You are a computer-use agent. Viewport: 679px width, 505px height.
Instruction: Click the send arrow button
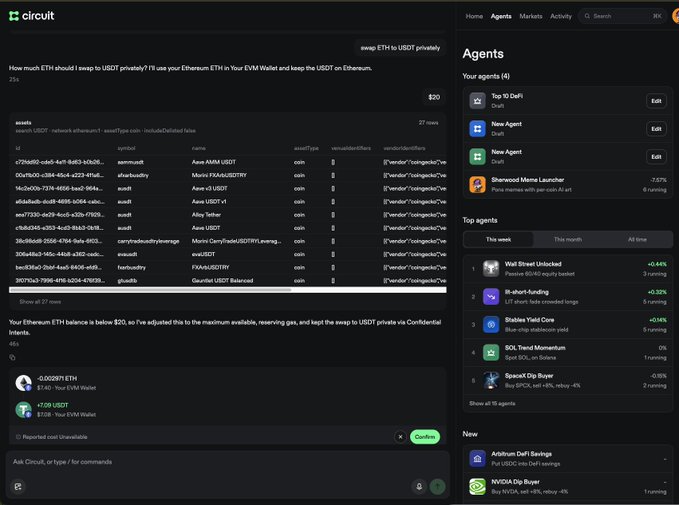tap(437, 486)
